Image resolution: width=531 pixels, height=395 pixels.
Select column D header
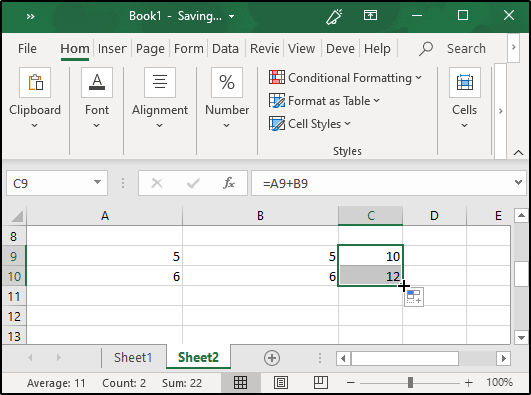[434, 216]
